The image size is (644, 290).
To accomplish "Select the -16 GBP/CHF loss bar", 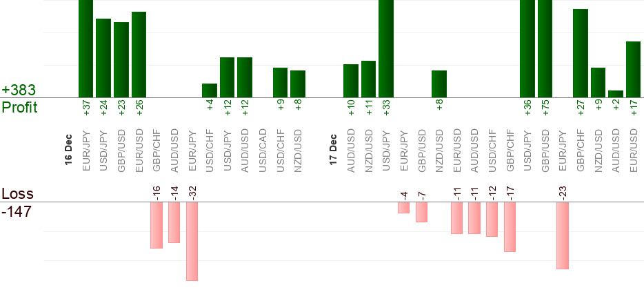I will click(x=157, y=225).
